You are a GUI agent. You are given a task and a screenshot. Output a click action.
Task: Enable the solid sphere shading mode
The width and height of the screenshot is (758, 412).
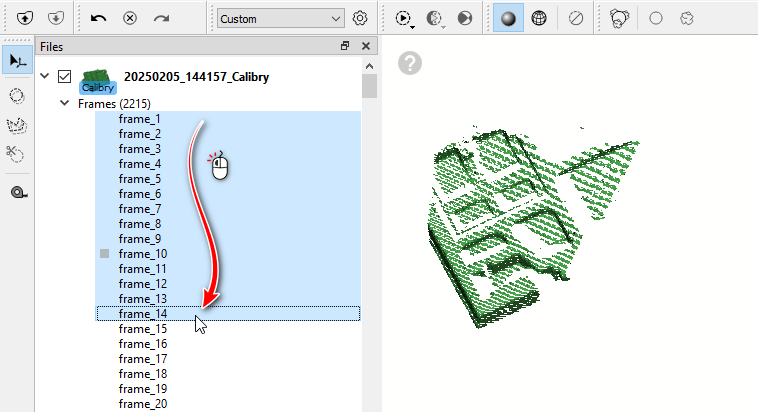click(508, 18)
